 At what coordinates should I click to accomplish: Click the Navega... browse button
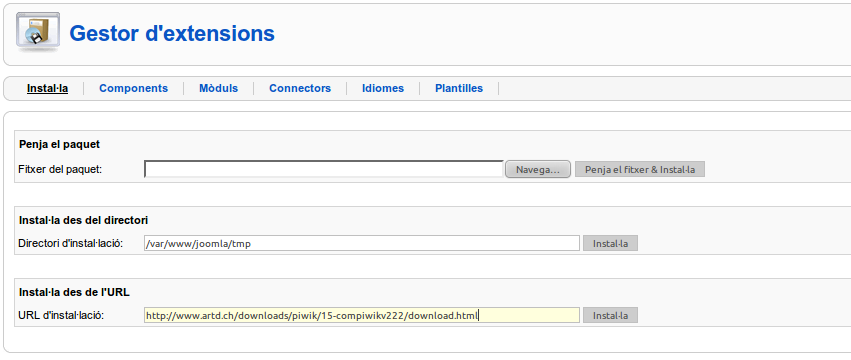[x=538, y=169]
